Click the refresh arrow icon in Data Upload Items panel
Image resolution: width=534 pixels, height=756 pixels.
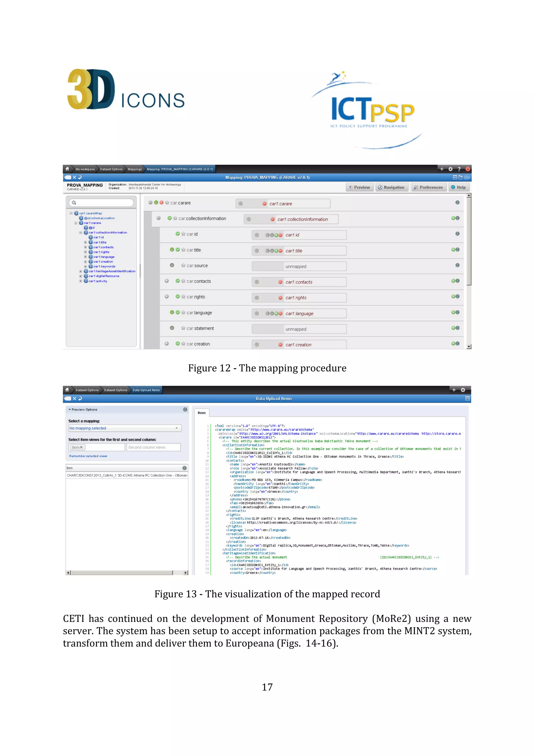(80, 398)
